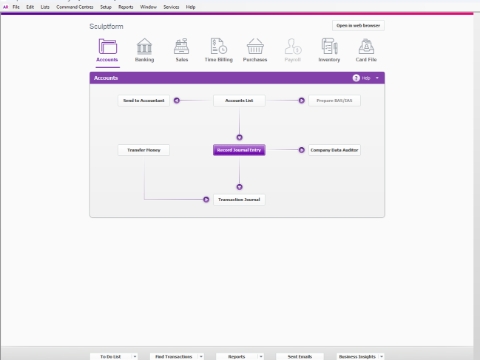This screenshot has width=480, height=360.
Task: Click the Sculptform company name
Action: tap(106, 26)
